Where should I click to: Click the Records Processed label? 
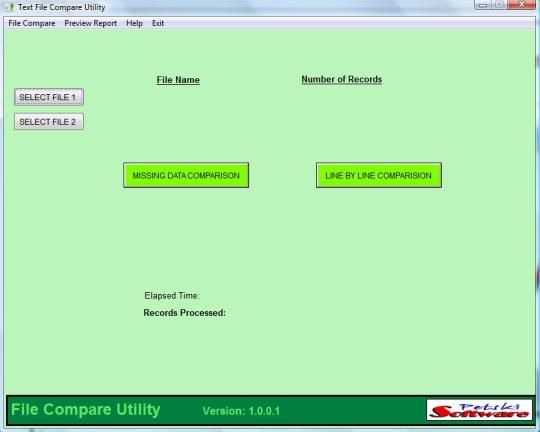[x=185, y=313]
